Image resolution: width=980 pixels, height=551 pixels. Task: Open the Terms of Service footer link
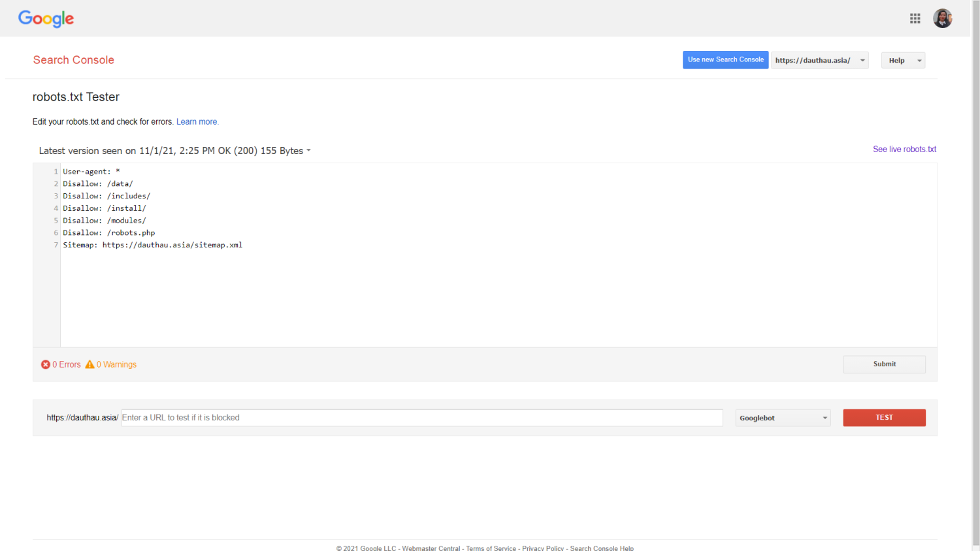click(x=491, y=547)
